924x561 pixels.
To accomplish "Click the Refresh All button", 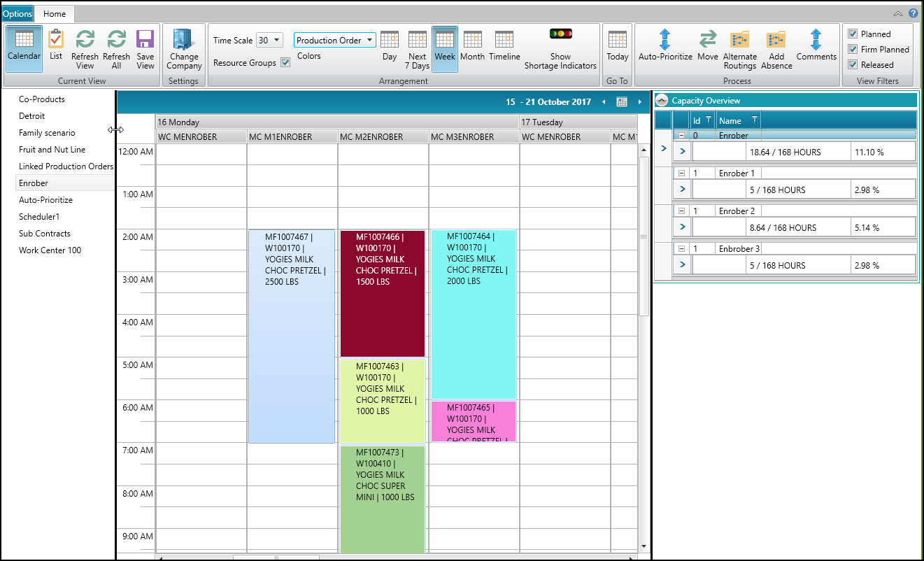I will pyautogui.click(x=116, y=48).
